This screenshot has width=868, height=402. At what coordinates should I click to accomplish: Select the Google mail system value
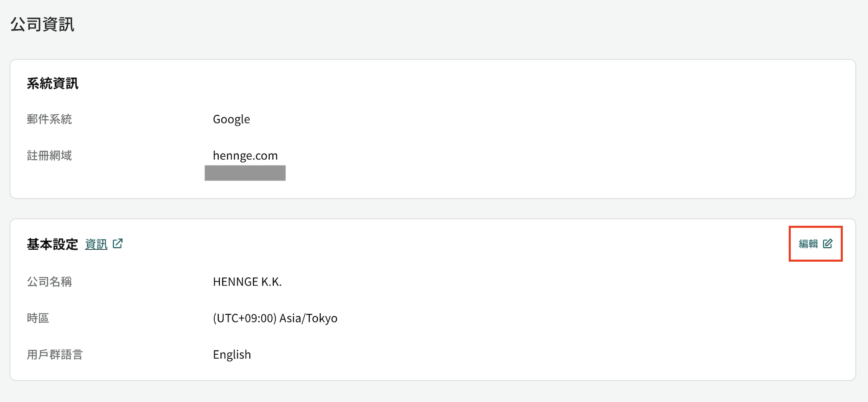231,119
